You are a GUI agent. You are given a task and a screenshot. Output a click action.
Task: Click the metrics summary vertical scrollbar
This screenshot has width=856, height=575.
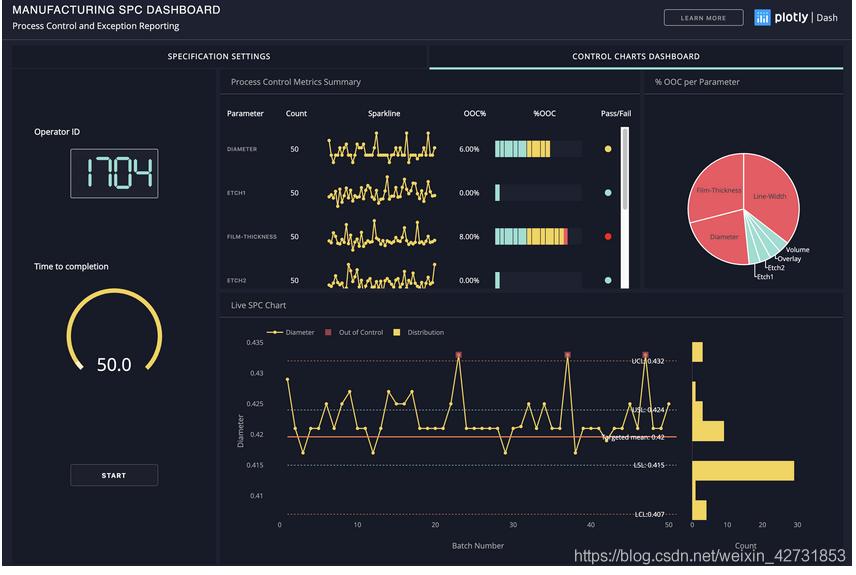[626, 170]
